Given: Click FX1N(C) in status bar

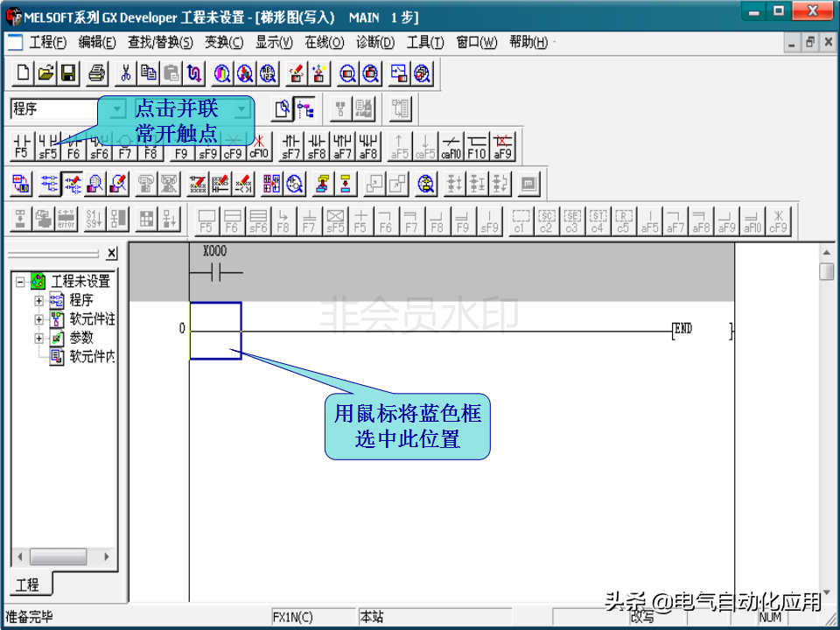Looking at the screenshot, I should point(313,617).
